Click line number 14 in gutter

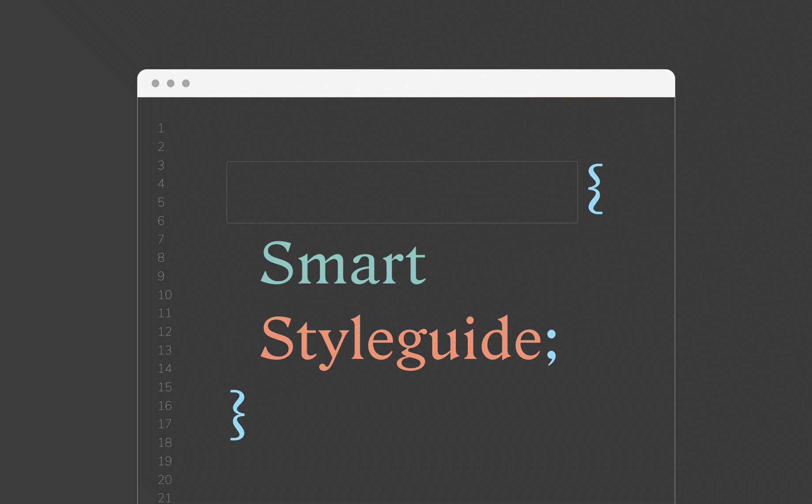point(165,369)
